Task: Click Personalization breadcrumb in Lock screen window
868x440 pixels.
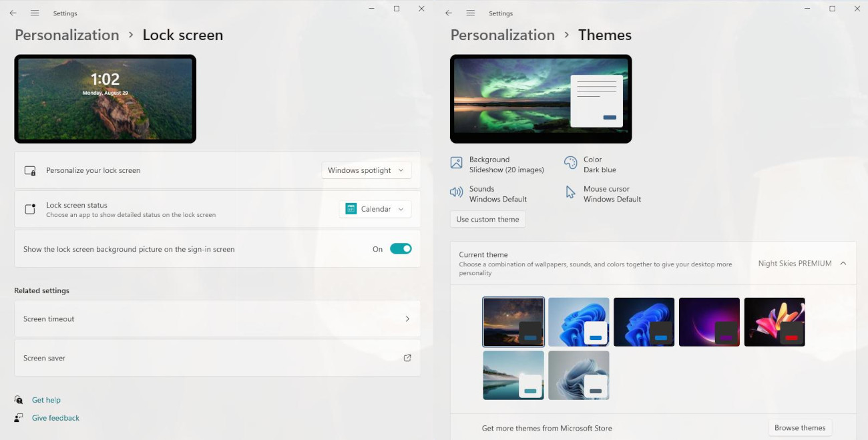Action: 67,35
